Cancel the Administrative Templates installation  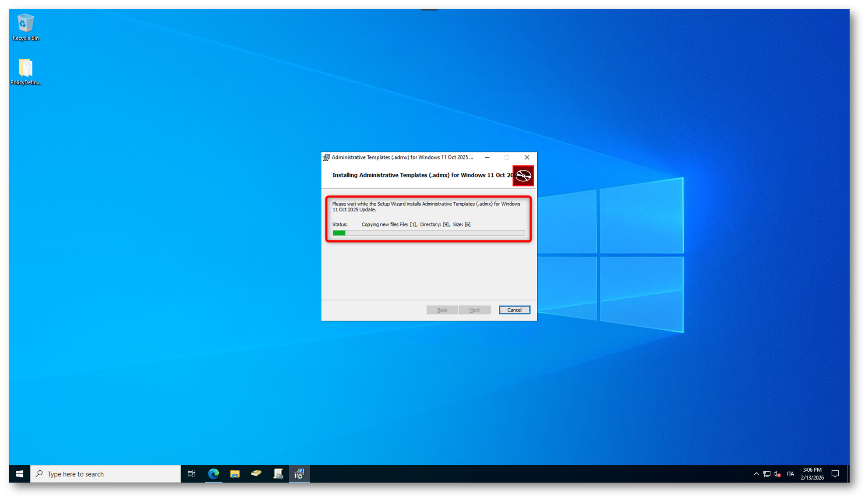[x=514, y=310]
